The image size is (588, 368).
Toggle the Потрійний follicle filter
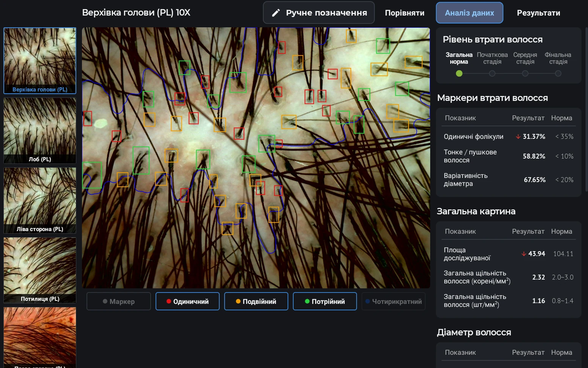click(325, 301)
